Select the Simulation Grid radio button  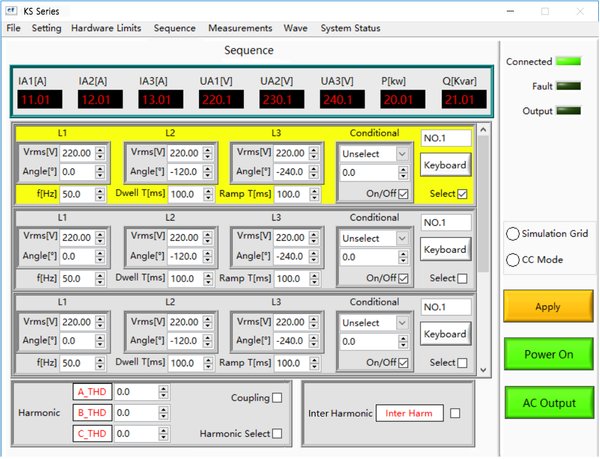513,234
